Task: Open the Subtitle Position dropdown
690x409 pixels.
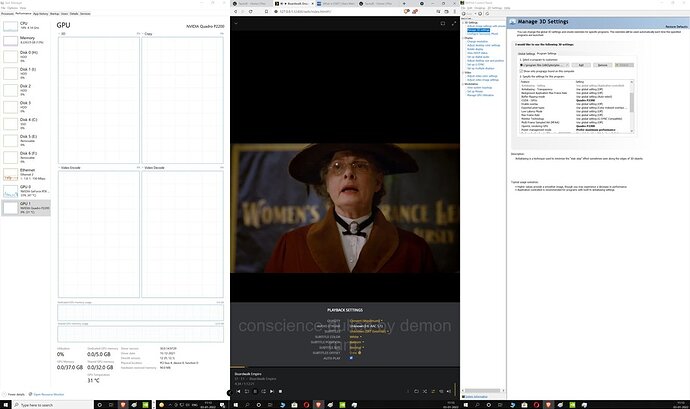Action: (x=356, y=342)
